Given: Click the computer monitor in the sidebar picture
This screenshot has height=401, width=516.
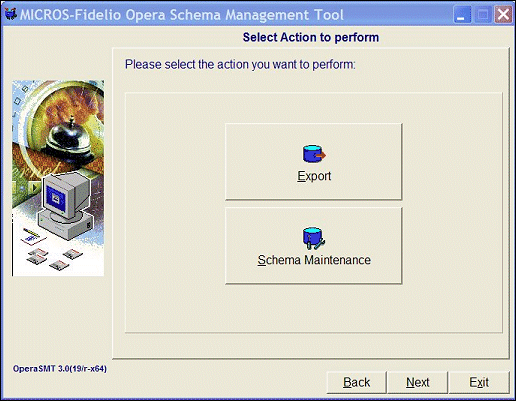Looking at the screenshot, I should click(66, 205).
